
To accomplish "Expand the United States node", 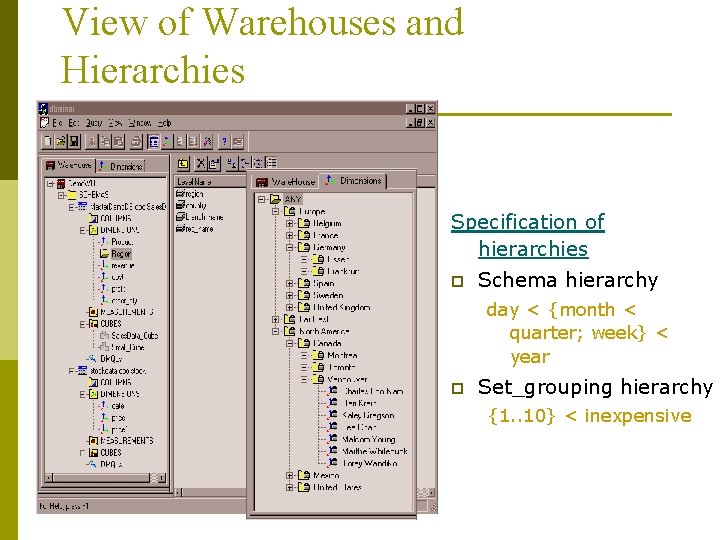I will click(x=290, y=487).
